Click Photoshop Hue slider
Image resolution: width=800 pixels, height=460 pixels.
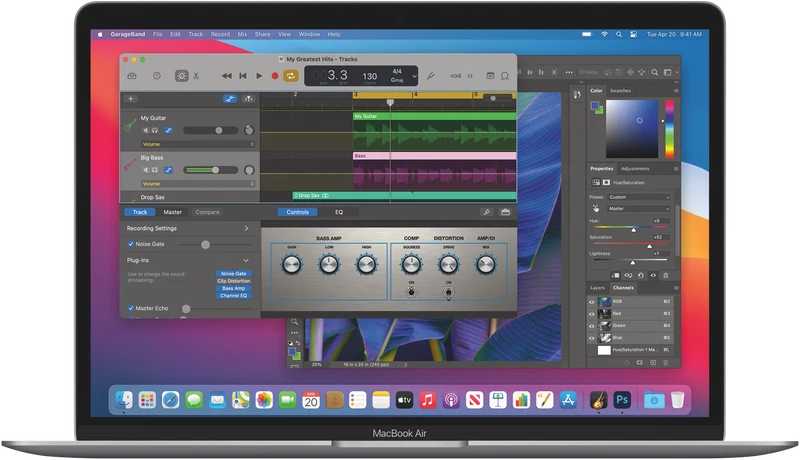[630, 227]
